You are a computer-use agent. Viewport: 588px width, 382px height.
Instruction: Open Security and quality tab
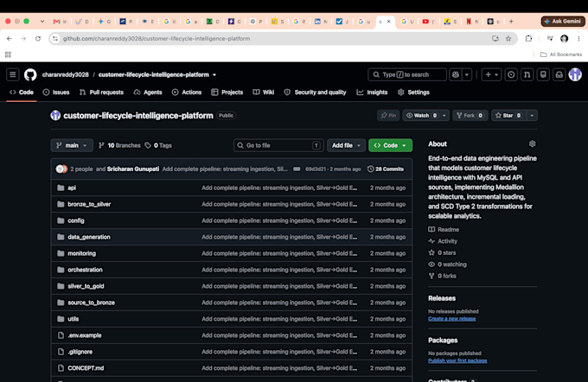pyautogui.click(x=315, y=92)
